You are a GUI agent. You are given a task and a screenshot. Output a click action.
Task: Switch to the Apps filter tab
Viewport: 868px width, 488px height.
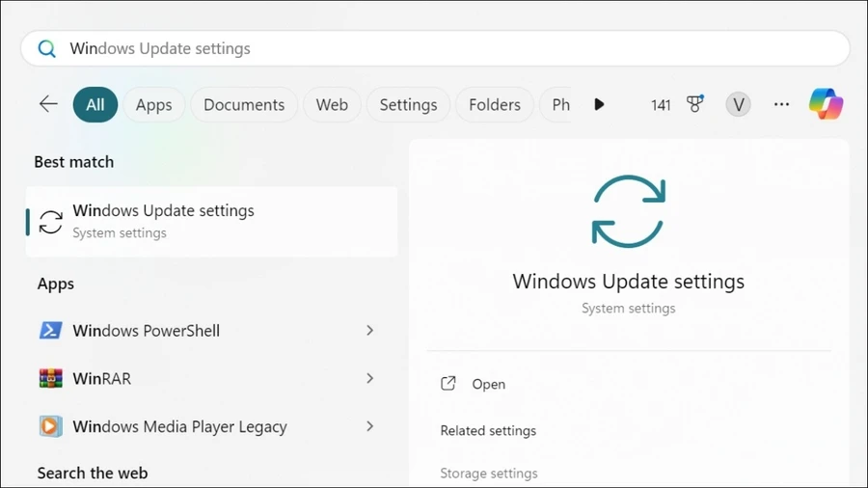[154, 104]
